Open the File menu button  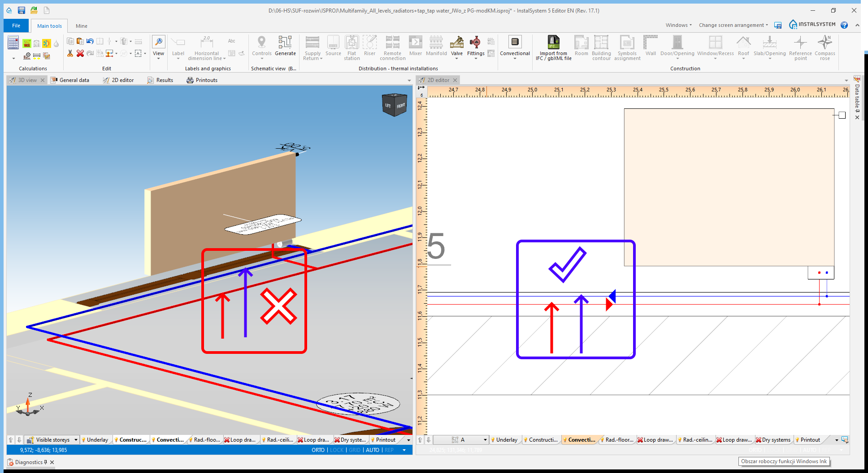pyautogui.click(x=16, y=26)
